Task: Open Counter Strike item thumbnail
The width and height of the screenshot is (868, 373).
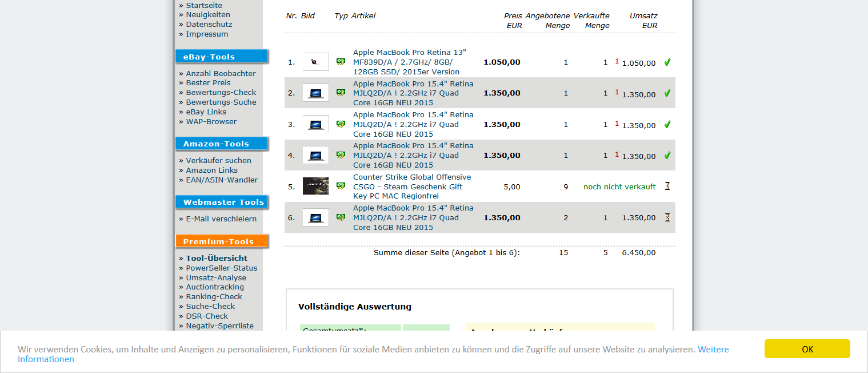Action: (315, 186)
